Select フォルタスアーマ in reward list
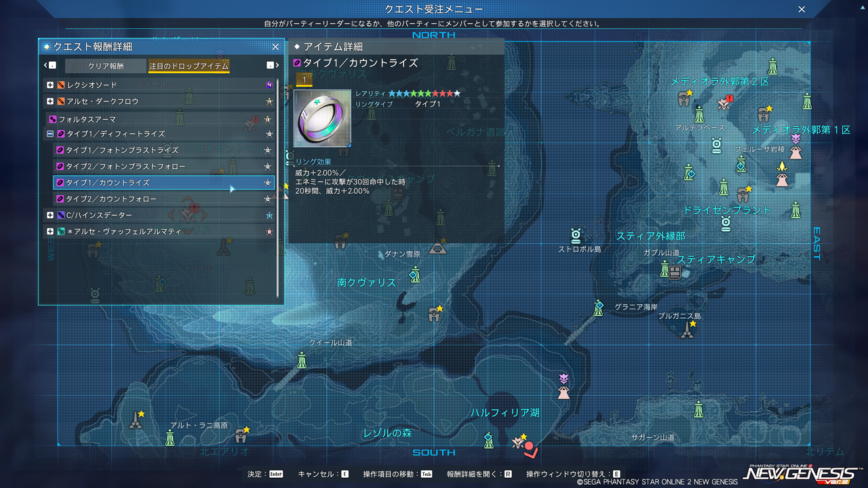The height and width of the screenshot is (488, 868). coord(160,119)
